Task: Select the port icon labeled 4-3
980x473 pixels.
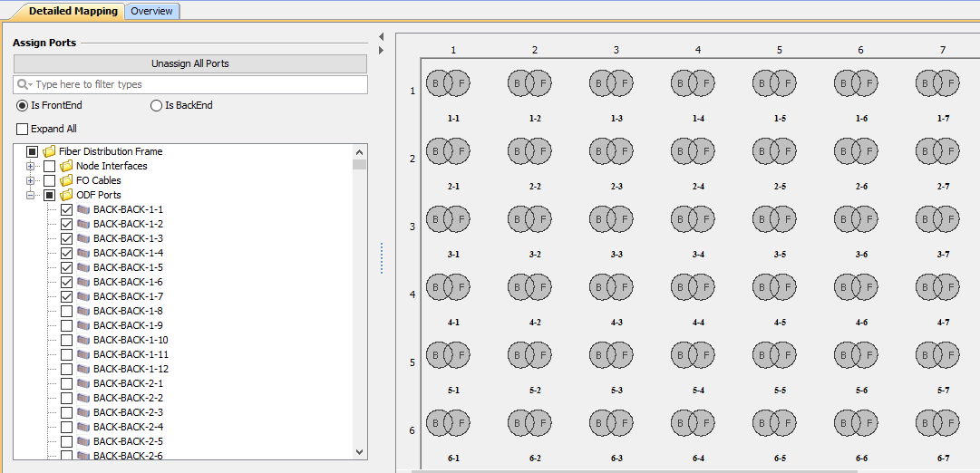Action: 611,288
